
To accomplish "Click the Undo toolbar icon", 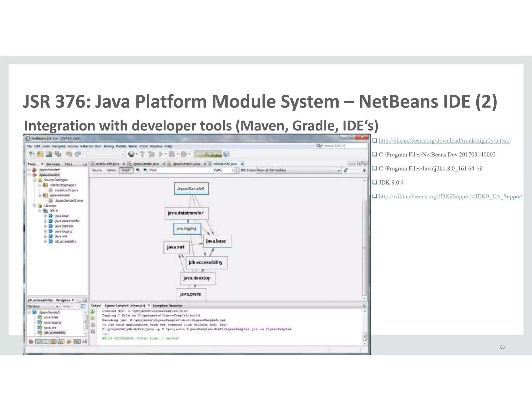I will [x=69, y=154].
